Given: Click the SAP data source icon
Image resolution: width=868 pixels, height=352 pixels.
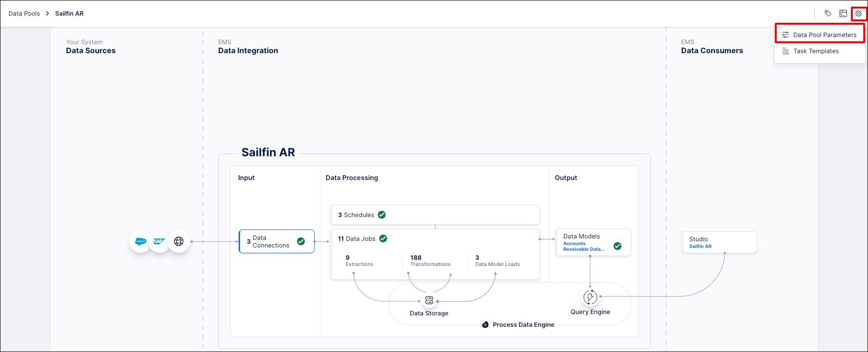Looking at the screenshot, I should tap(159, 241).
